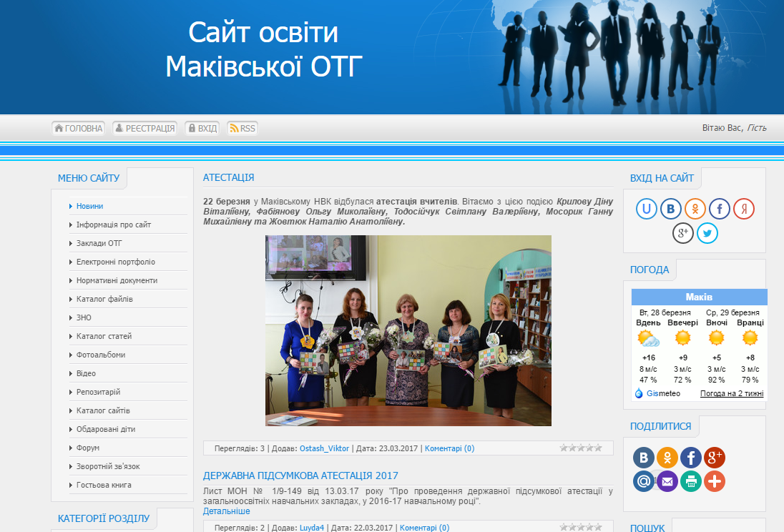Share via Google+ in Поділитися panel
Viewport: 784px width, 532px height.
(x=715, y=458)
